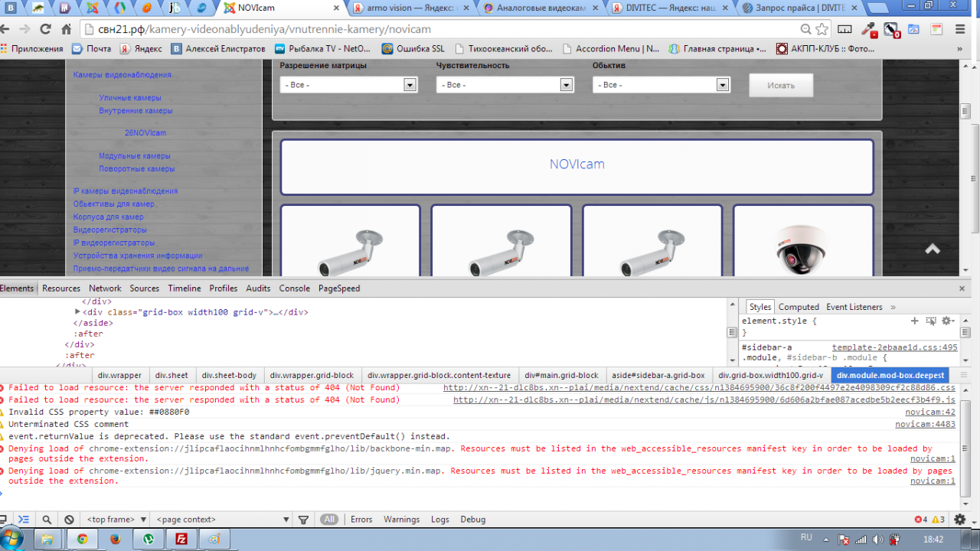Open the Computed styles tab

tap(799, 307)
